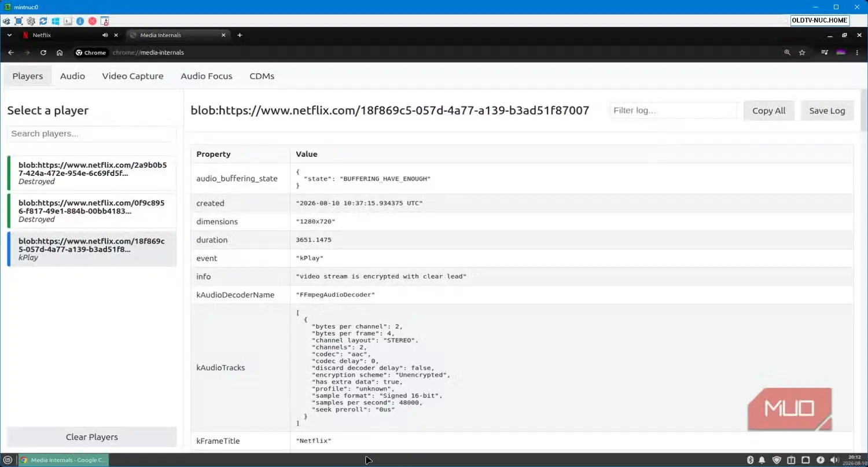868x467 pixels.
Task: Switch to the Audio tab
Action: pos(72,76)
